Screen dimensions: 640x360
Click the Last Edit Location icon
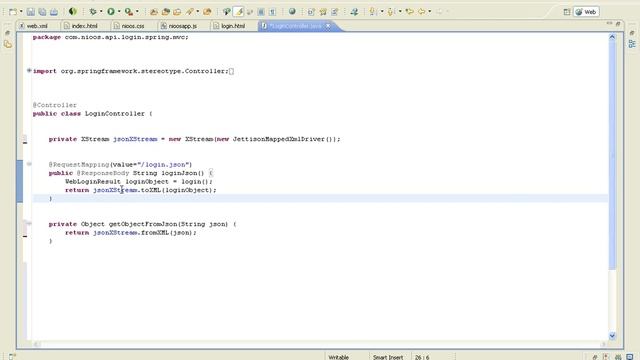(409, 12)
